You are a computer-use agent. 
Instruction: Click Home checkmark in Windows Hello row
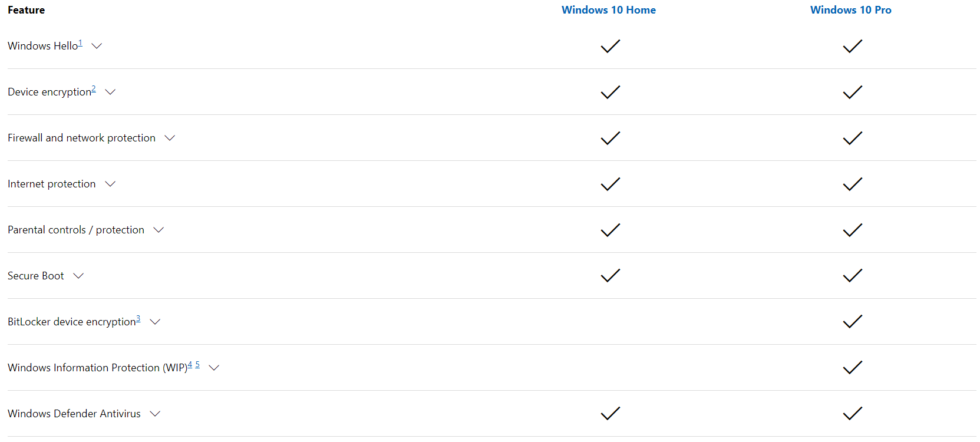tap(611, 46)
